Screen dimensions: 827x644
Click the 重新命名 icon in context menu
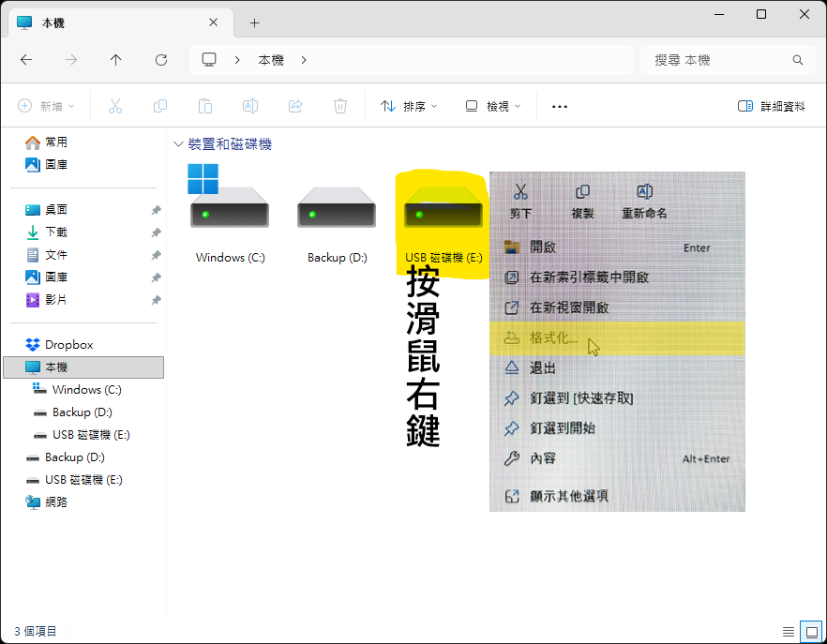[644, 192]
